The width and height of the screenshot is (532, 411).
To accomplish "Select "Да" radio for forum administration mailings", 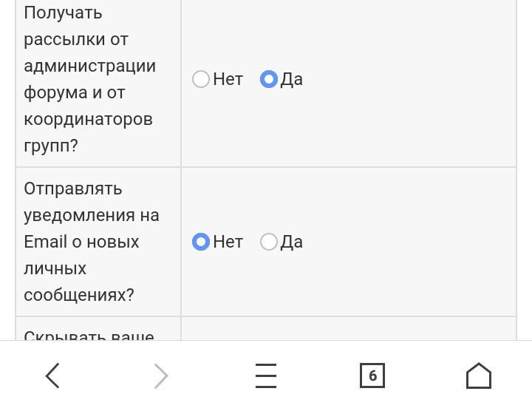I will pyautogui.click(x=269, y=79).
